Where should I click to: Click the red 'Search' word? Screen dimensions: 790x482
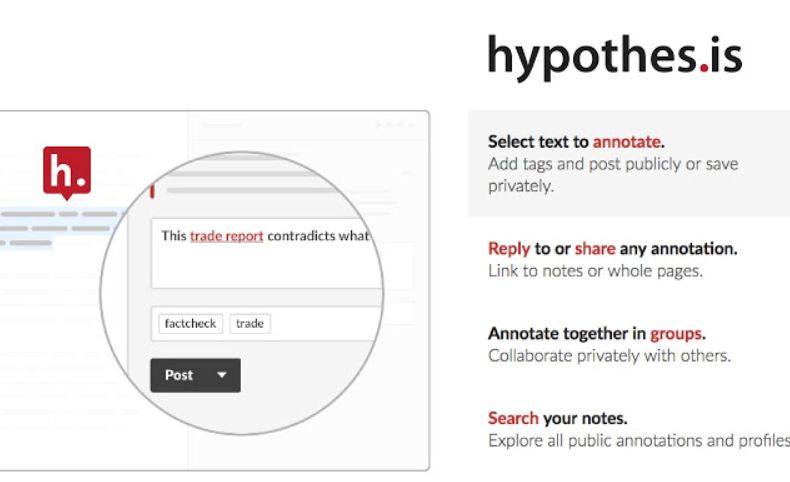(513, 418)
